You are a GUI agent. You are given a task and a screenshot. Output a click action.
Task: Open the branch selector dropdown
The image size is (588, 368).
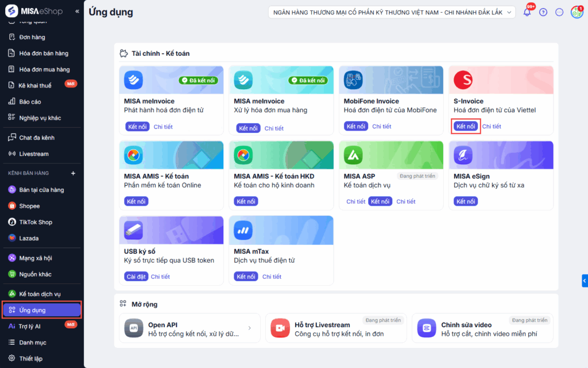[x=392, y=13]
